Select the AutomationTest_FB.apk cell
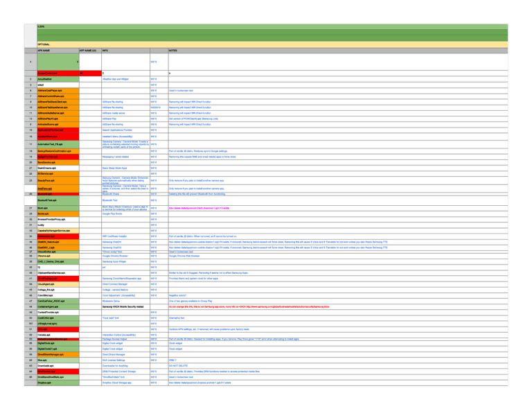This screenshot has width=532, height=411. [58, 144]
